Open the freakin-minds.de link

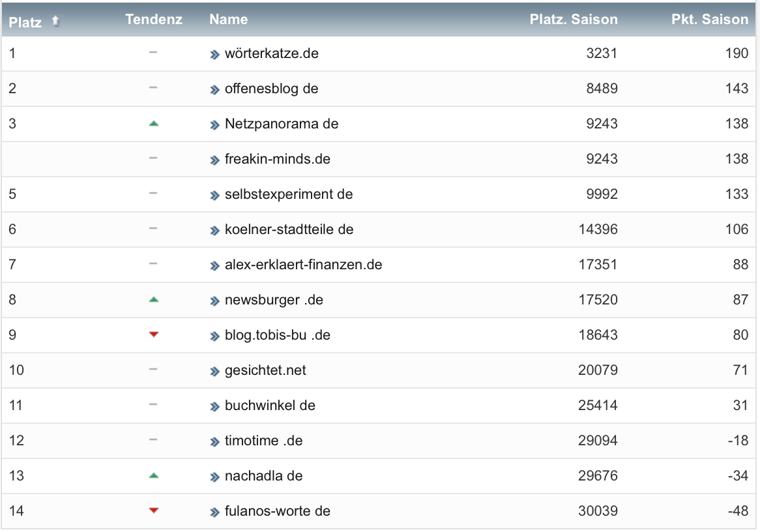[x=277, y=159]
